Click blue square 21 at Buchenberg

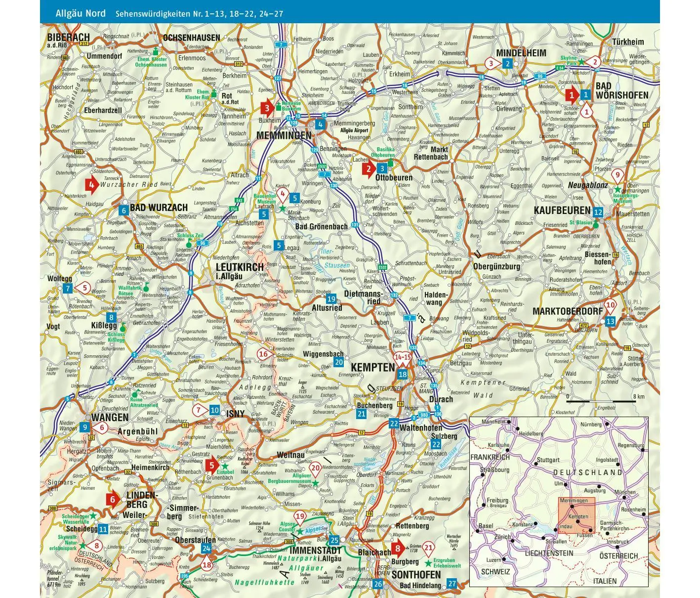pos(362,414)
